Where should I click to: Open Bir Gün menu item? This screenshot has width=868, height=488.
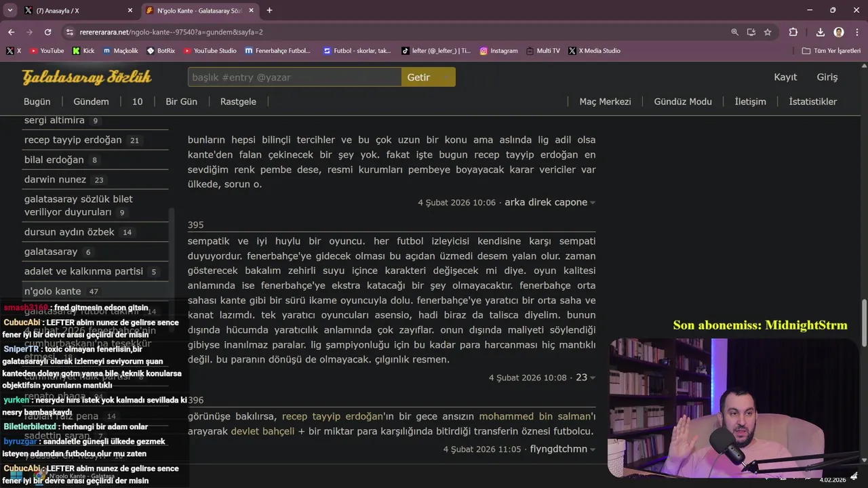tap(181, 102)
